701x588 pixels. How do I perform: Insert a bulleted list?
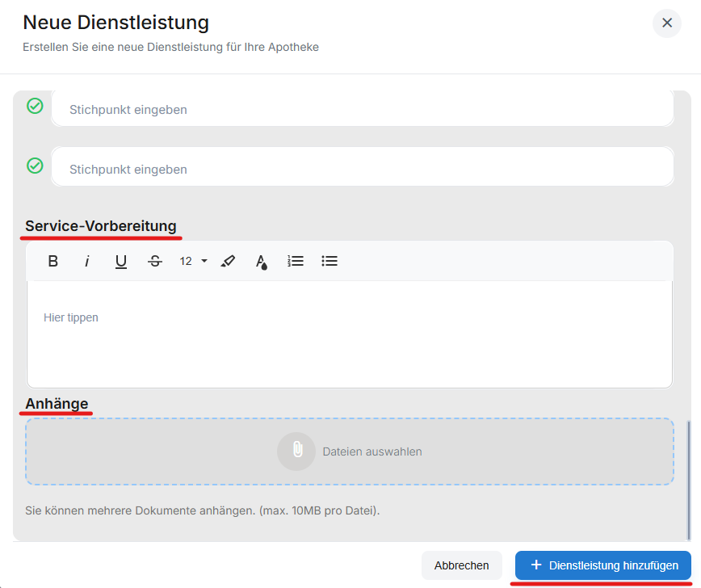point(330,261)
